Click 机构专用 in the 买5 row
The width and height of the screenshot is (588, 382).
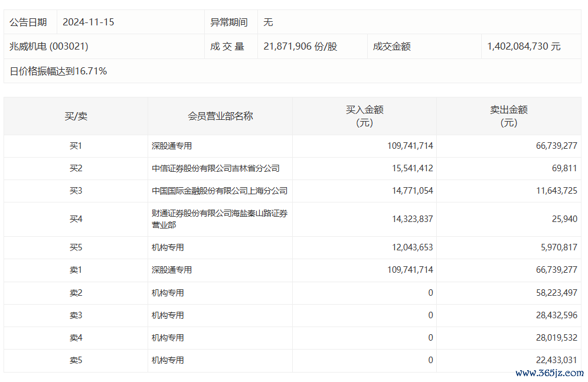168,247
